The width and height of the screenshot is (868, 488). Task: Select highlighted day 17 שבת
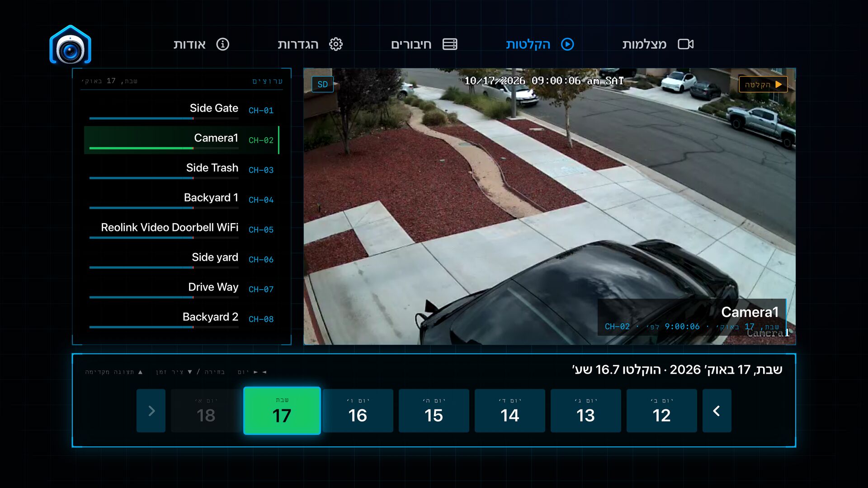click(x=282, y=411)
